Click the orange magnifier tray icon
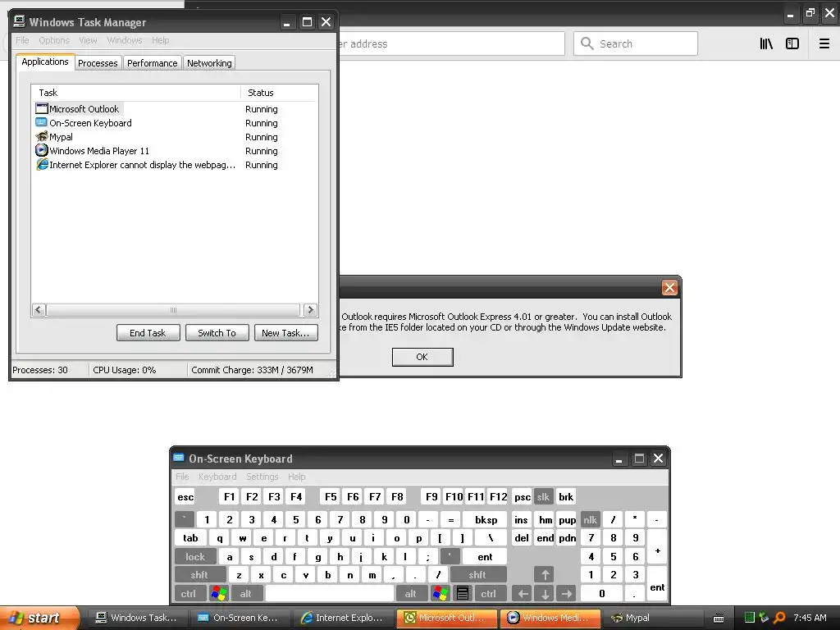 [x=779, y=618]
